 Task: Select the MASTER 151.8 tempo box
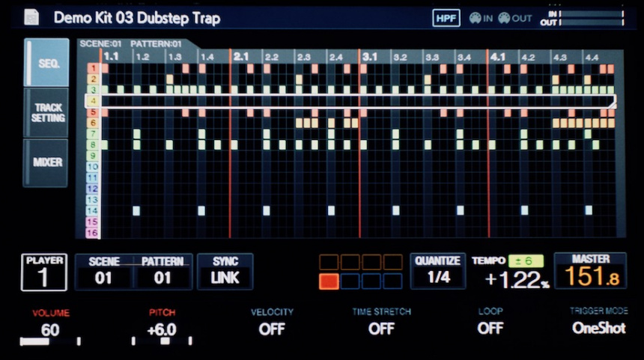590,270
